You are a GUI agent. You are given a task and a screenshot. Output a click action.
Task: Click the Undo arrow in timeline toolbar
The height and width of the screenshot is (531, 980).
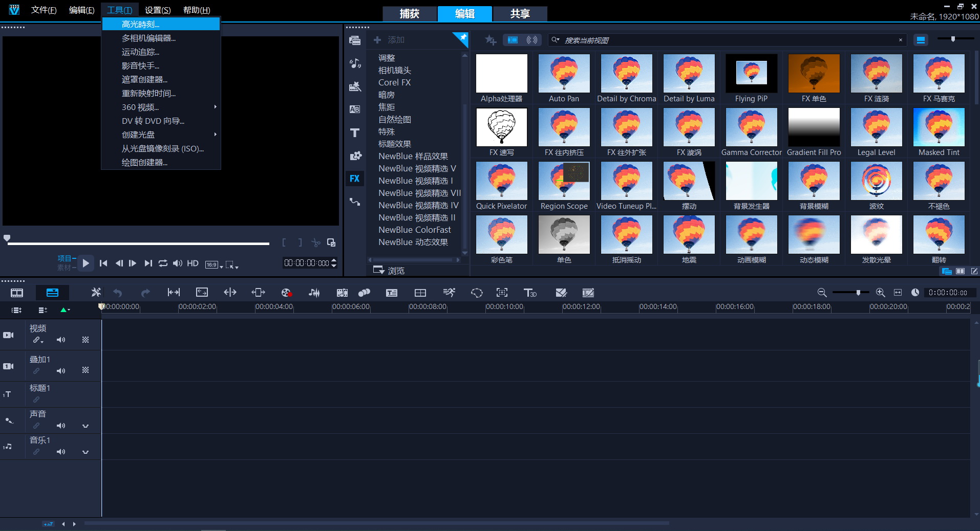[x=118, y=293]
